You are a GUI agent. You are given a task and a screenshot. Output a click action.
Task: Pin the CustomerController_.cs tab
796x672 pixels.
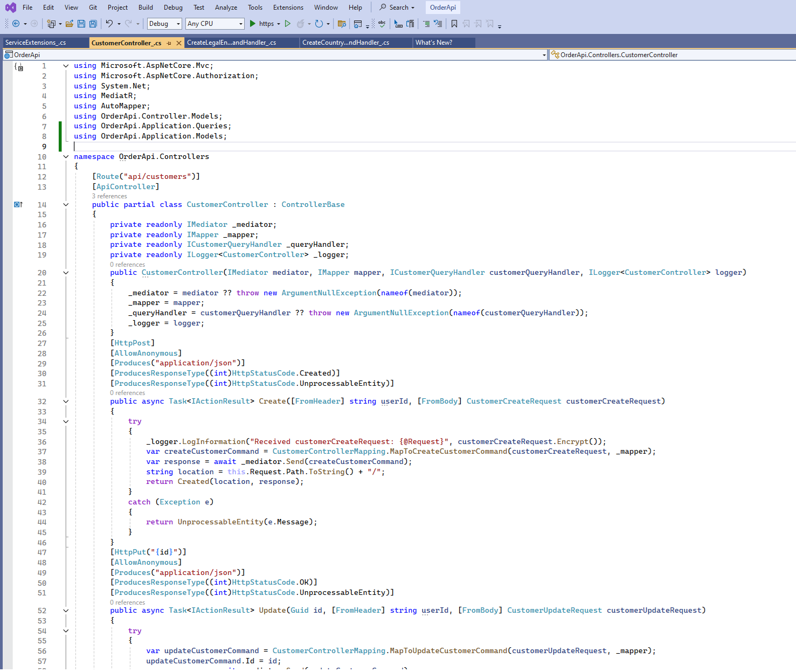point(169,43)
